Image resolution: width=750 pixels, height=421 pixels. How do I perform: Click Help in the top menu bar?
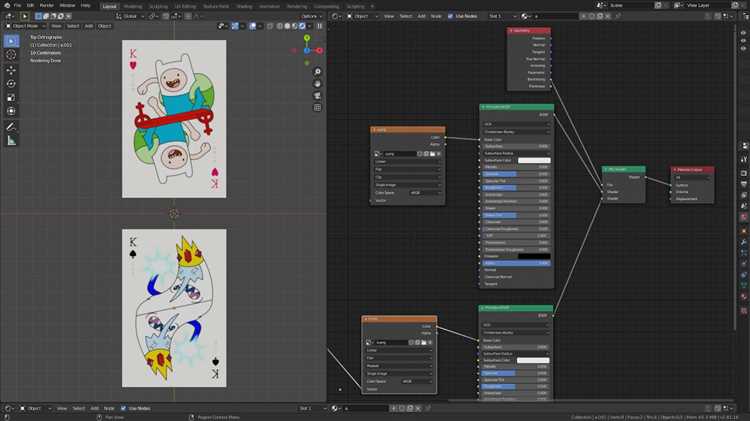click(x=86, y=5)
